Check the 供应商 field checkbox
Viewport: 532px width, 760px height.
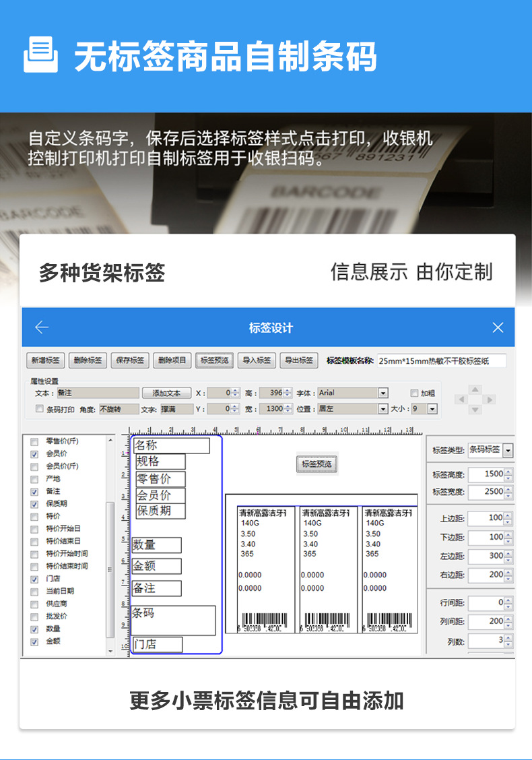pyautogui.click(x=34, y=604)
